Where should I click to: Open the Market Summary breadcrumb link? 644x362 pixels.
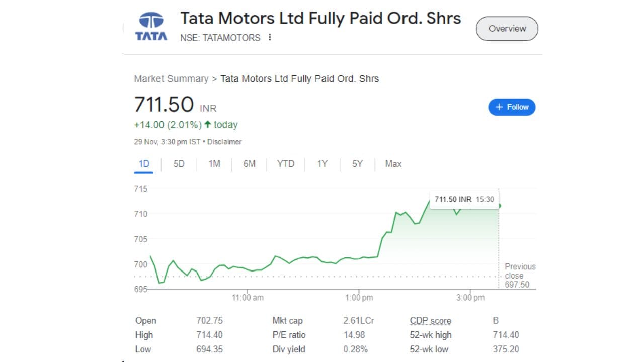(171, 79)
